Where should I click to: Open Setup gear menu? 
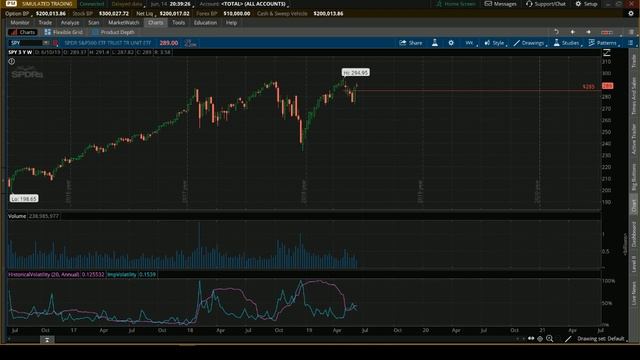tap(586, 4)
